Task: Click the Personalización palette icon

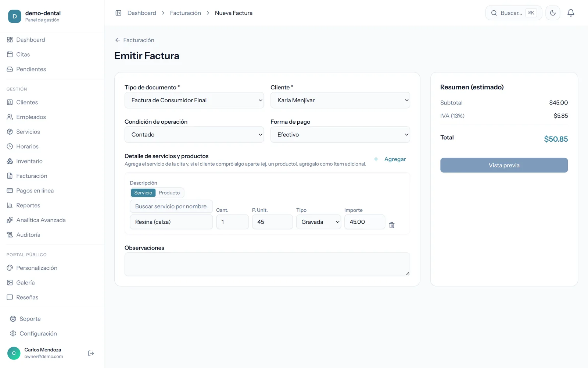Action: click(x=10, y=268)
